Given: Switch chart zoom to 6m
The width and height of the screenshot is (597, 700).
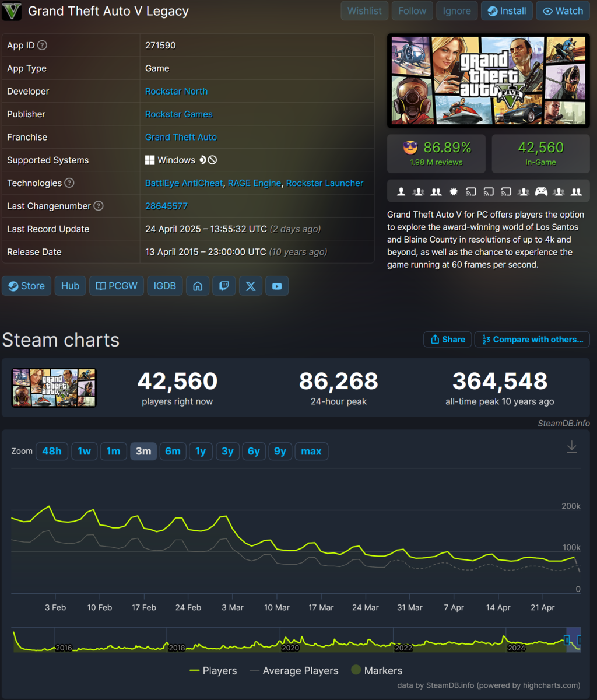Looking at the screenshot, I should [173, 451].
